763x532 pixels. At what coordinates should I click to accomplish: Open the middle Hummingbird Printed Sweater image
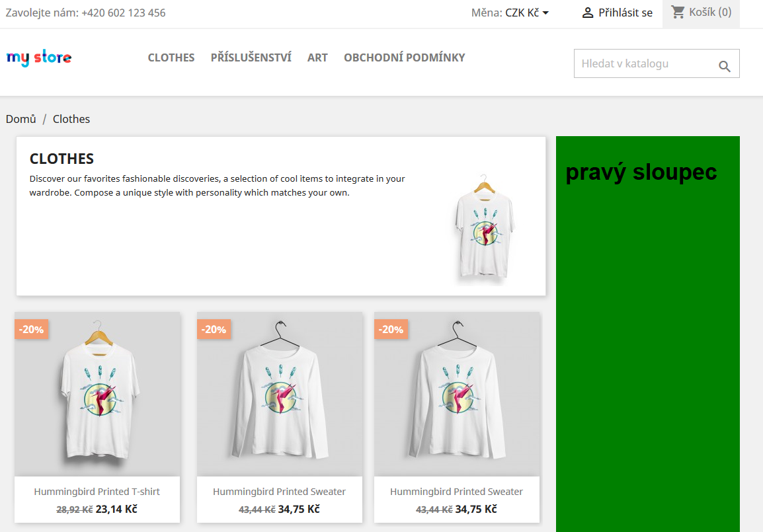pos(280,394)
